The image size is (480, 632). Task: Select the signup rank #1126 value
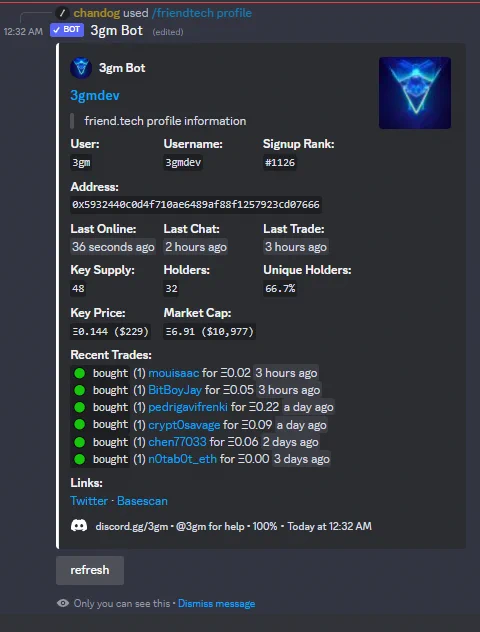click(x=280, y=162)
